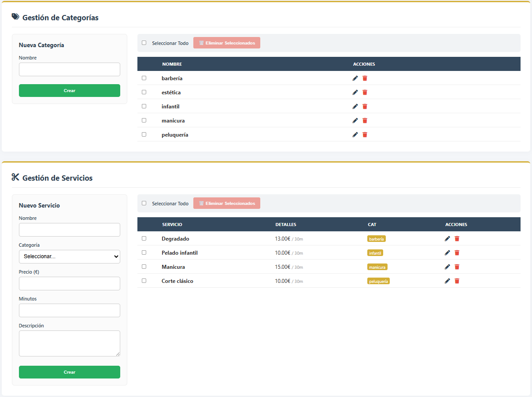Screen dimensions: 532x397
Task: Delete the Pelado infantil service
Action: [457, 253]
